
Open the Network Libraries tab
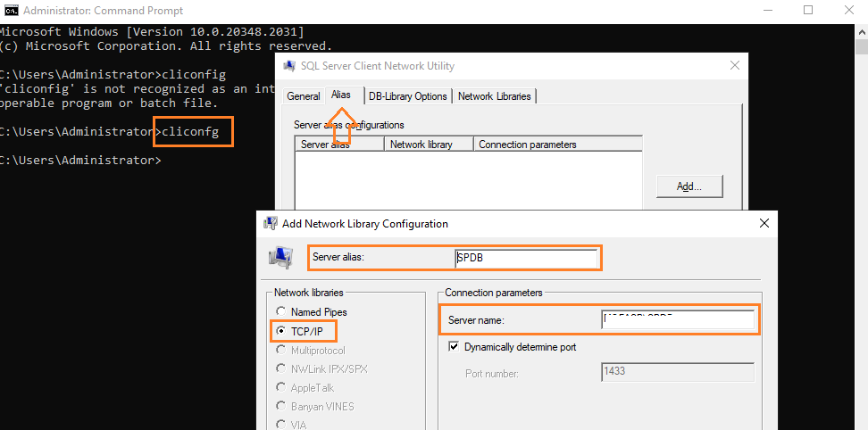tap(495, 96)
